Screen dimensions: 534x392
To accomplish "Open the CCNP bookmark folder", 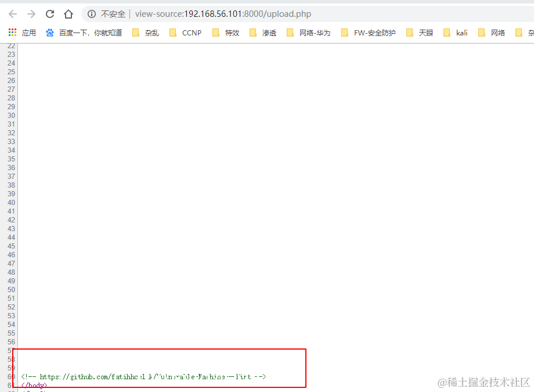I will pyautogui.click(x=186, y=33).
